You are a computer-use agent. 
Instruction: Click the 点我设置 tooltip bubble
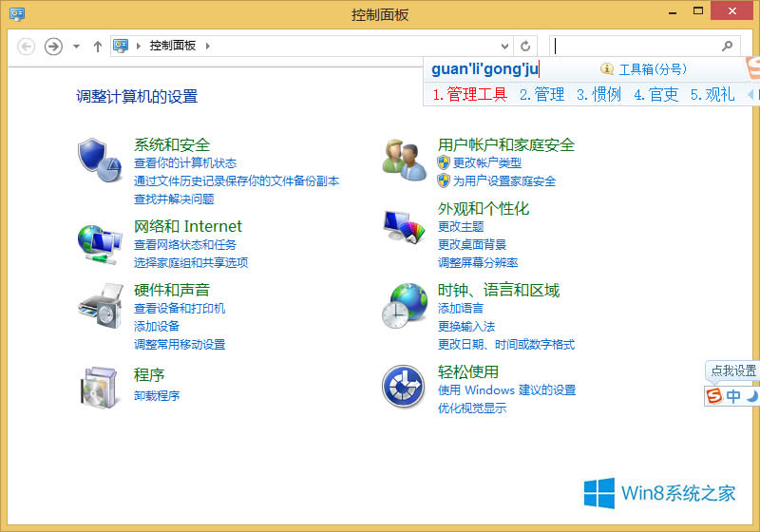[733, 371]
